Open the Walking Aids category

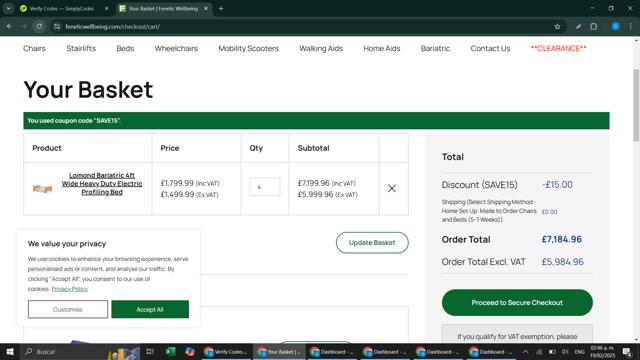pyautogui.click(x=321, y=48)
